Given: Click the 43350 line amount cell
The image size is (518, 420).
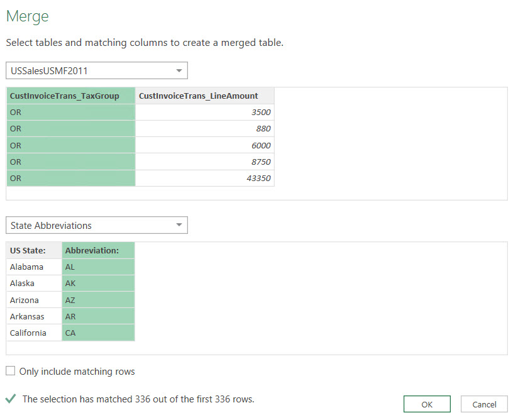Looking at the screenshot, I should coord(205,178).
